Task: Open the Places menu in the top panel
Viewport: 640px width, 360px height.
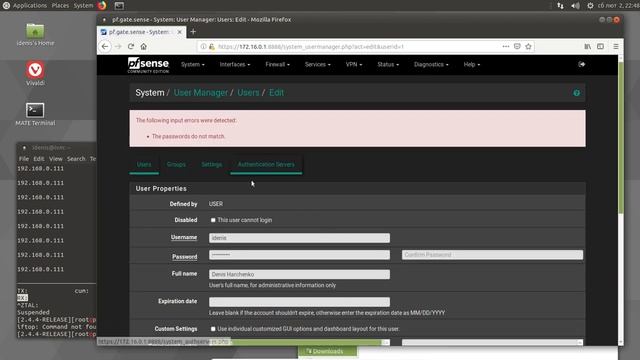Action: [x=60, y=6]
